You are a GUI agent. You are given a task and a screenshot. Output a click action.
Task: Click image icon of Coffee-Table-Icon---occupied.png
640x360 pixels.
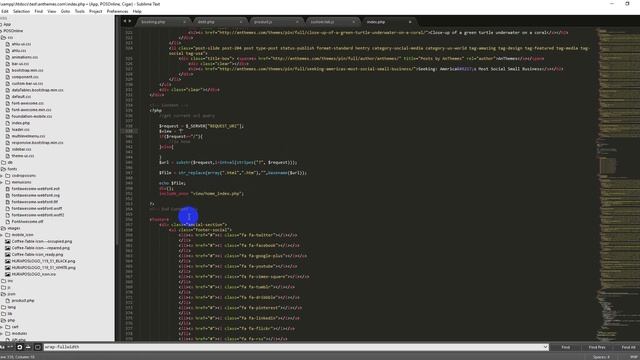pyautogui.click(x=8, y=241)
